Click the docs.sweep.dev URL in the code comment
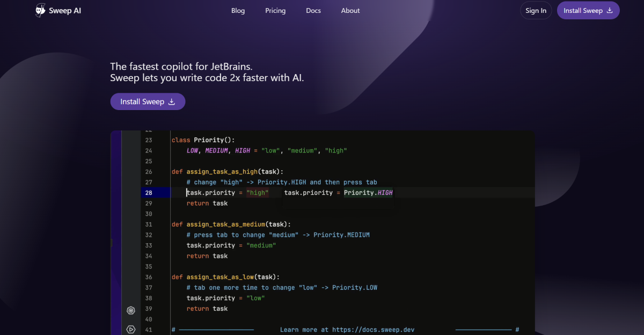 (x=373, y=330)
